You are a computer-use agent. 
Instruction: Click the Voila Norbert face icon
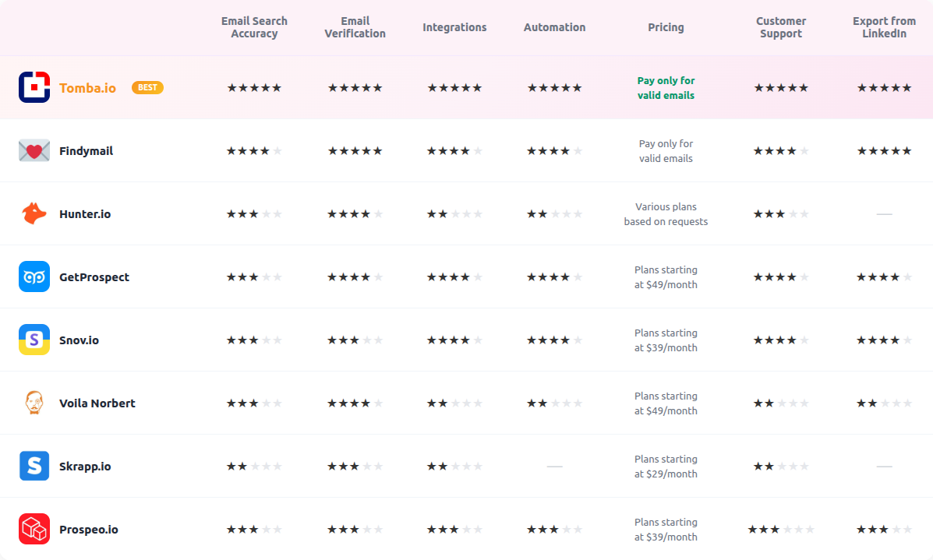coord(34,403)
